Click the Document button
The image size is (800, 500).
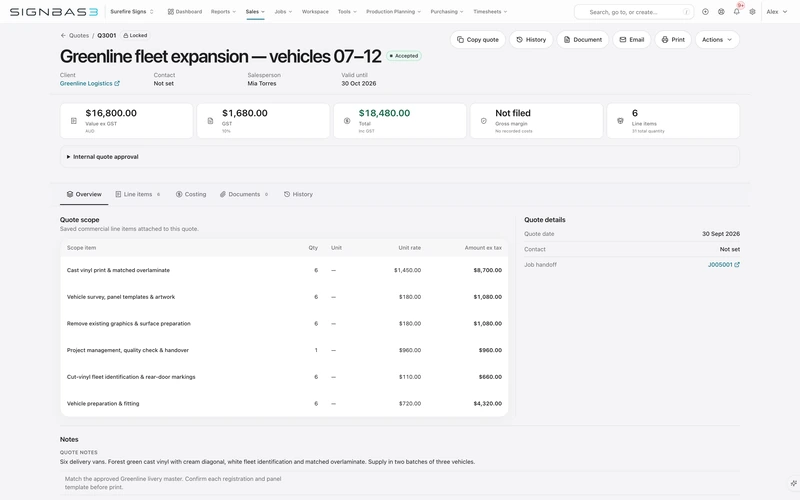click(x=583, y=40)
